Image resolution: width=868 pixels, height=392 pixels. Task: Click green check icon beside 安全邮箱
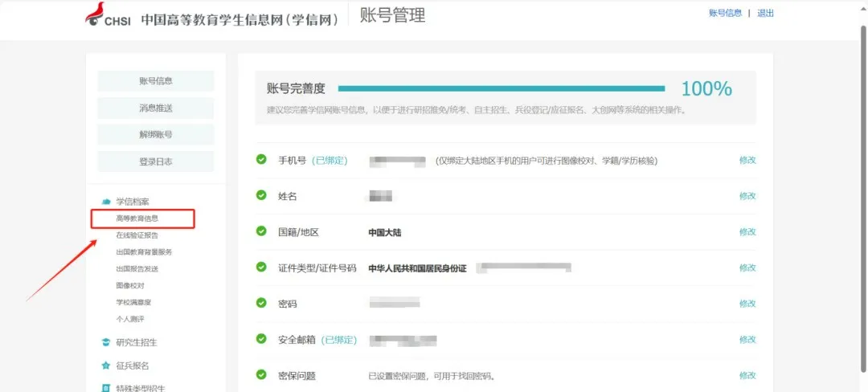click(261, 339)
